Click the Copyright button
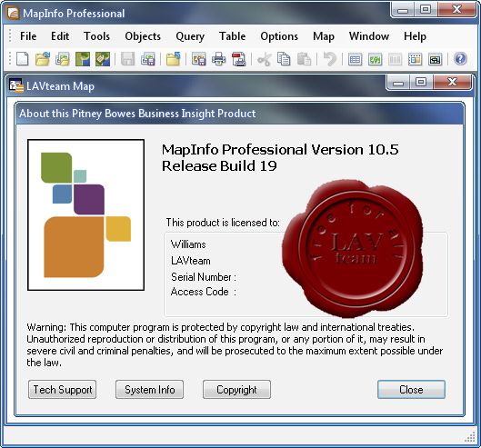Viewport: 481px width, 448px height. click(236, 390)
